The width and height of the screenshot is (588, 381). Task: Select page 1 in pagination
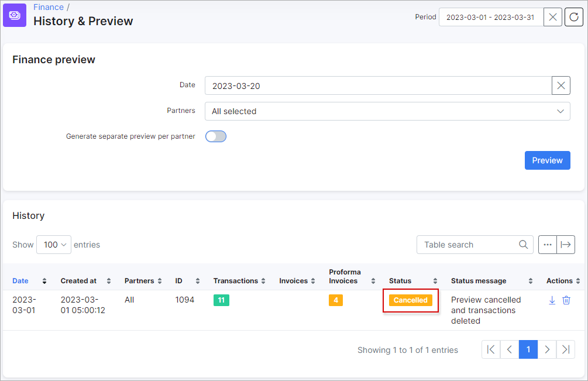(528, 349)
